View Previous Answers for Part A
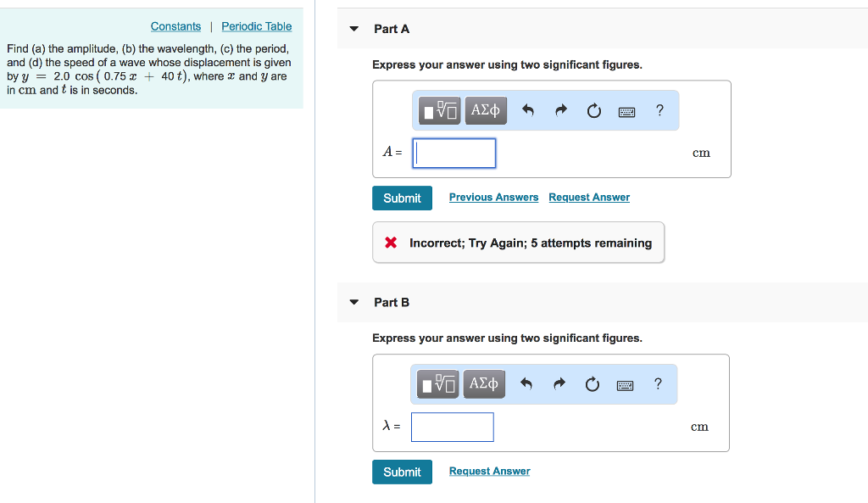The height and width of the screenshot is (503, 868). 493,197
